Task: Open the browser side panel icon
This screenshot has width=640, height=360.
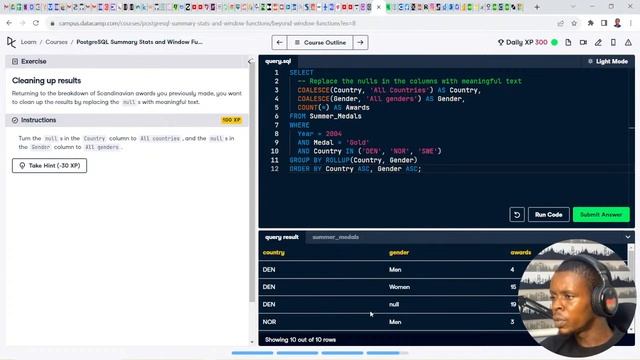Action: pos(604,23)
